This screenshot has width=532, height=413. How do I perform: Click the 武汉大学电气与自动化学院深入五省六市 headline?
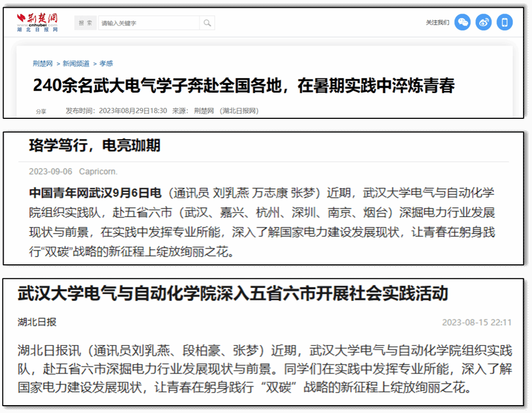(232, 294)
